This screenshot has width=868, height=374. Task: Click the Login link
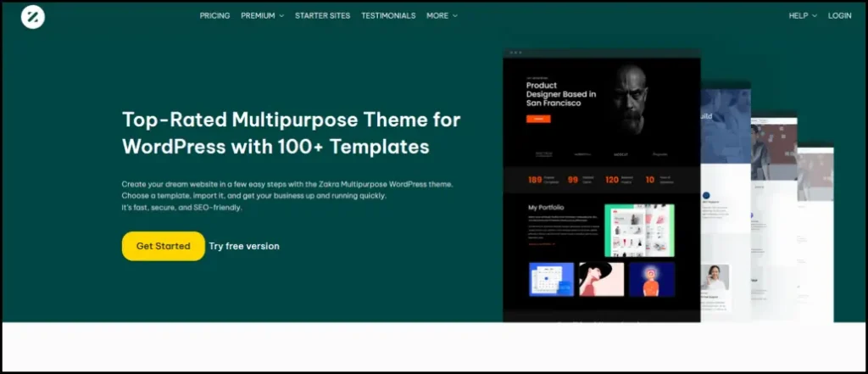[x=839, y=15]
